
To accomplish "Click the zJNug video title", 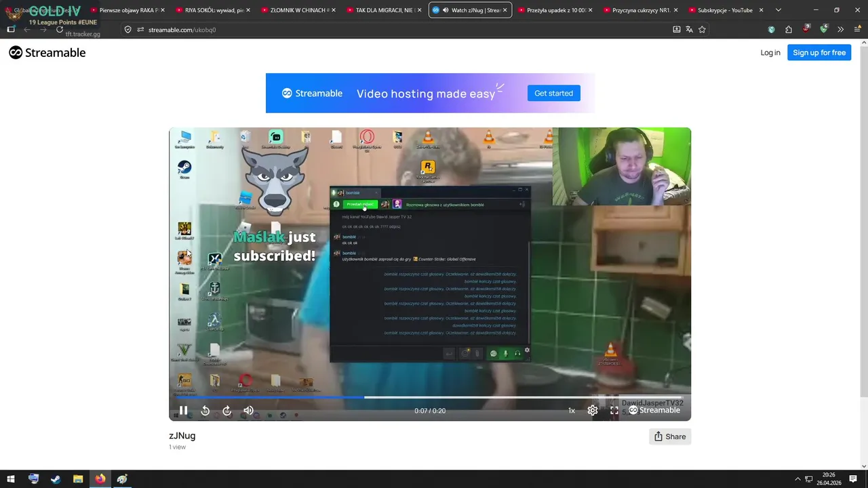I will [182, 436].
